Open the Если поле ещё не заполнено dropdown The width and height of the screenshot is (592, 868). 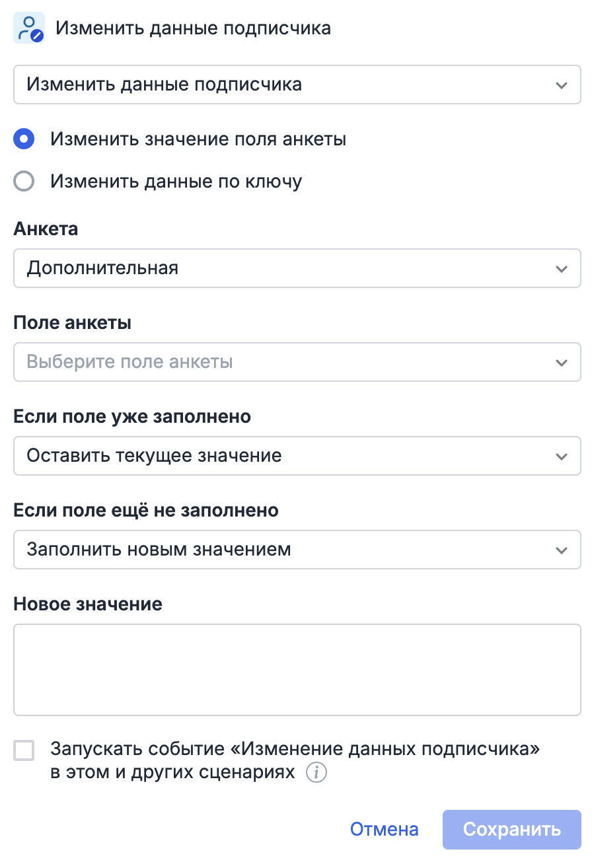coord(296,550)
